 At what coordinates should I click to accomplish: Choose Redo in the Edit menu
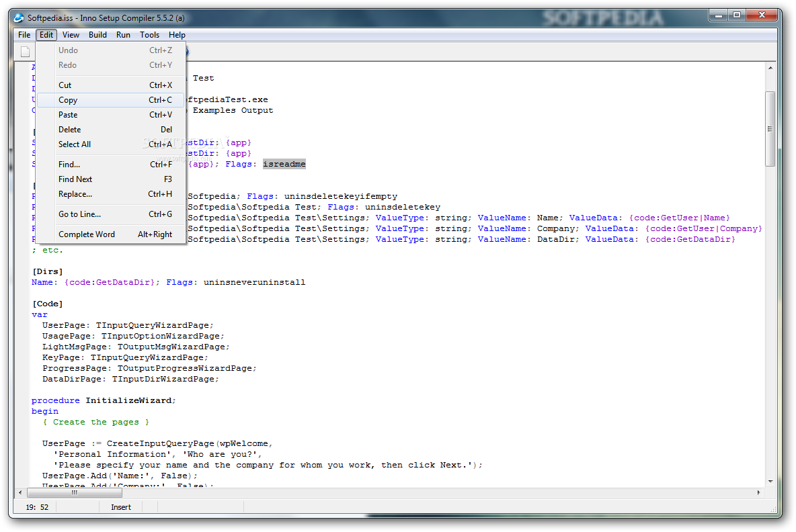(111, 65)
